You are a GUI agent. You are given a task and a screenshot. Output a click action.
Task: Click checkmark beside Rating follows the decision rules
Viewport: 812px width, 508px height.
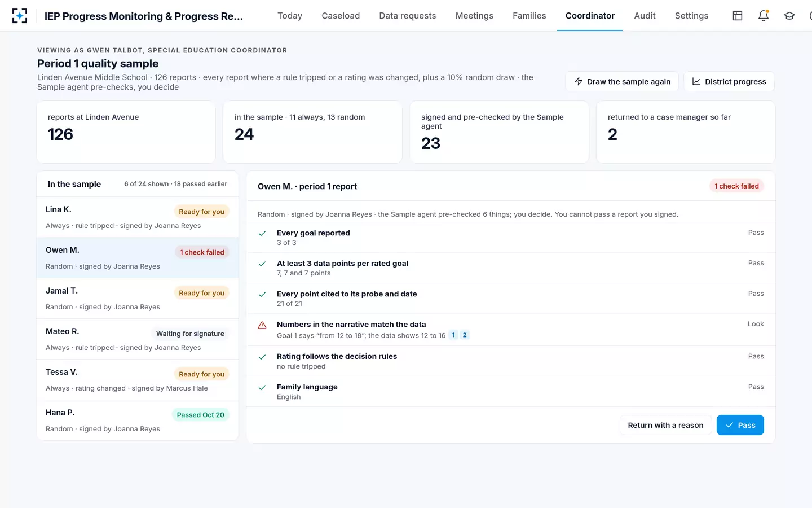[x=262, y=357]
